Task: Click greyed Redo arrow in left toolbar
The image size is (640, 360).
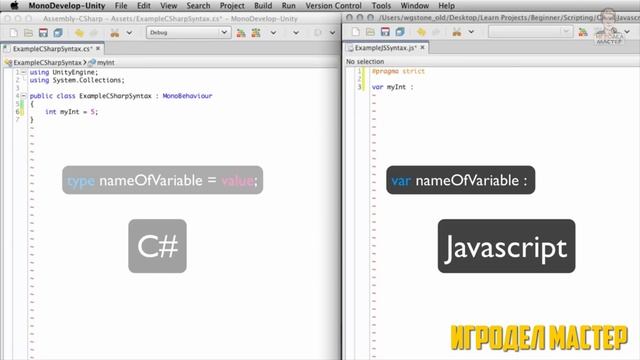Action: [93, 33]
